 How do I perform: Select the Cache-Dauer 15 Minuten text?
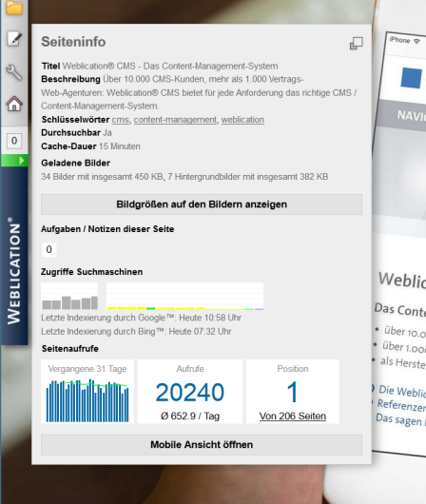[90, 146]
